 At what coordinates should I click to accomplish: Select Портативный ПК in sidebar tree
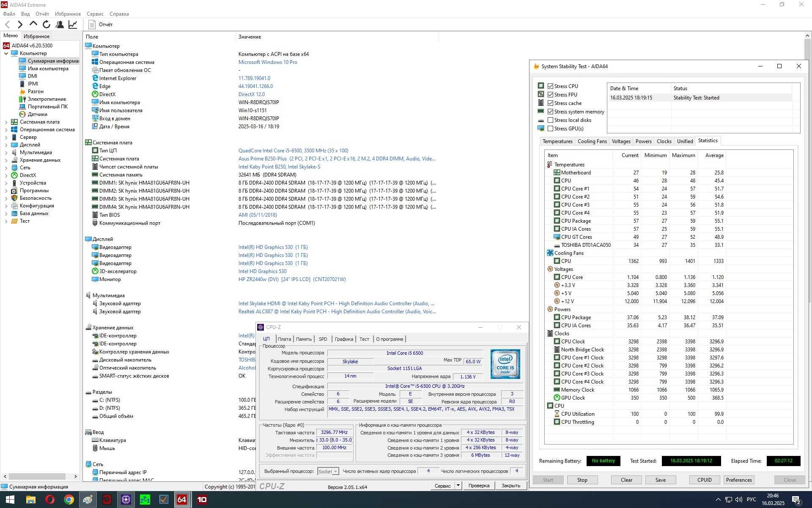[x=48, y=107]
